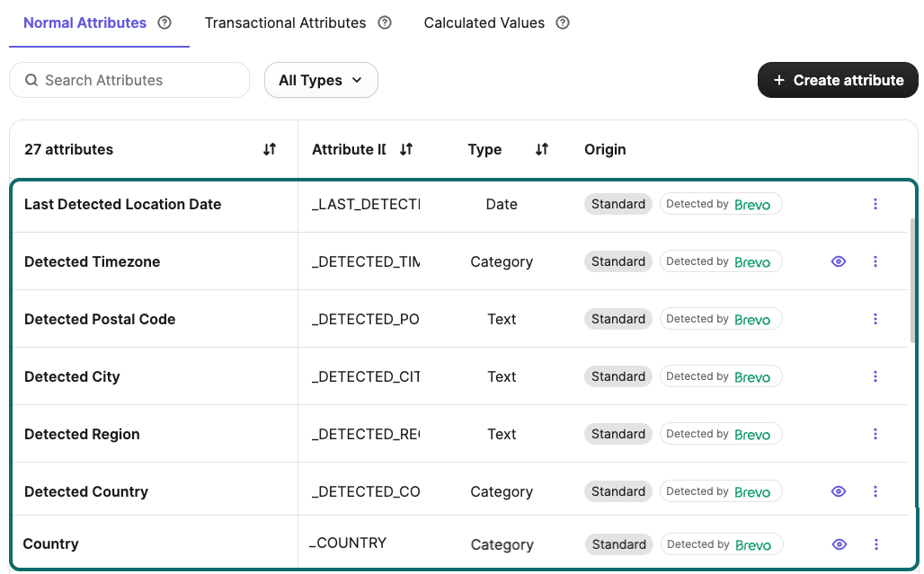
Task: Open more options for Last Detected Location Date
Action: [x=875, y=204]
